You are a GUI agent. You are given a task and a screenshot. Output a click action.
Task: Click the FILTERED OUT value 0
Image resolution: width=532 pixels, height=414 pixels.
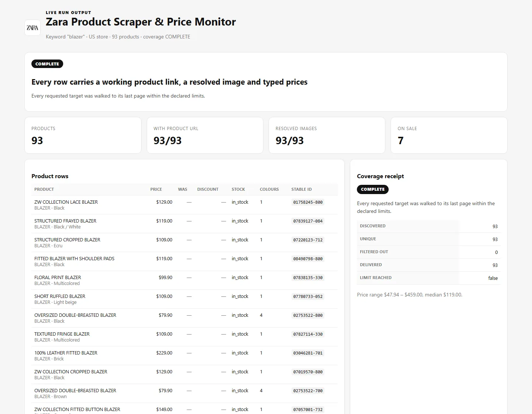pos(496,252)
